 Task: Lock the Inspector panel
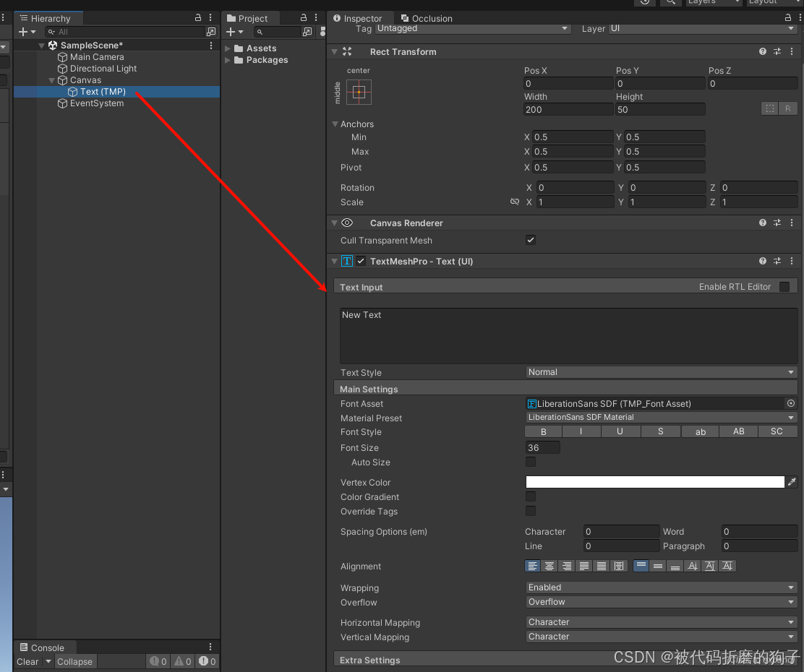pyautogui.click(x=788, y=17)
